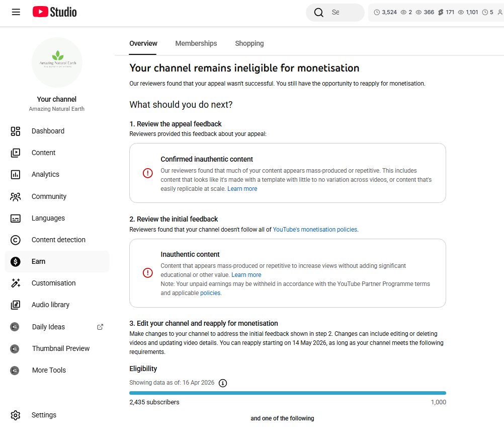Switch to the Memberships tab
This screenshot has width=504, height=430.
(x=196, y=43)
